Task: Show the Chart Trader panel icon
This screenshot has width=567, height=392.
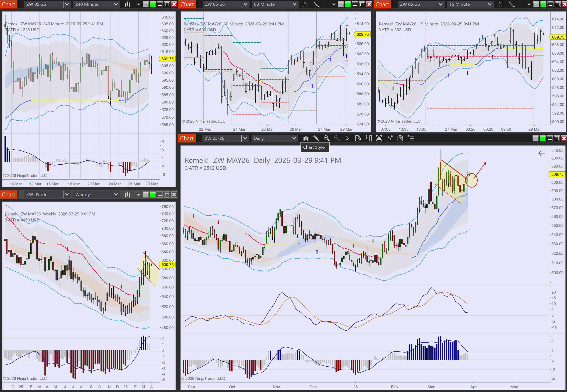Action: tap(369, 139)
